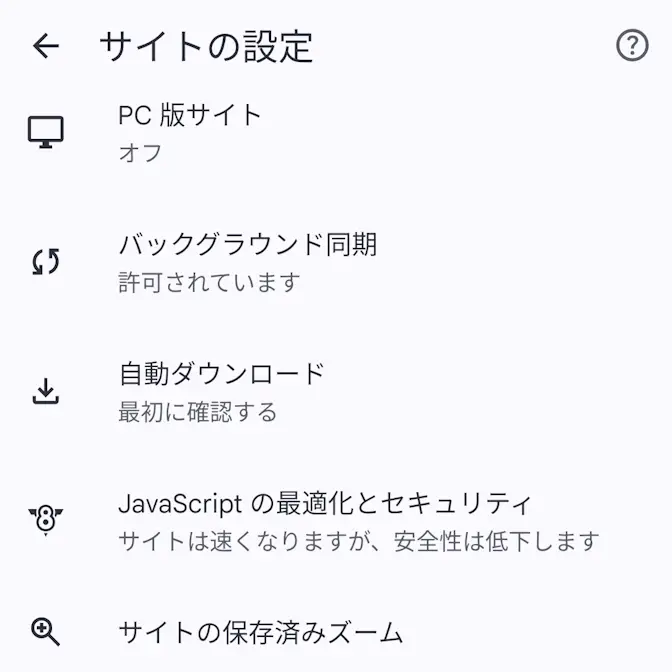Tap the zoom magnifier icon
This screenshot has height=672, width=672.
[46, 632]
